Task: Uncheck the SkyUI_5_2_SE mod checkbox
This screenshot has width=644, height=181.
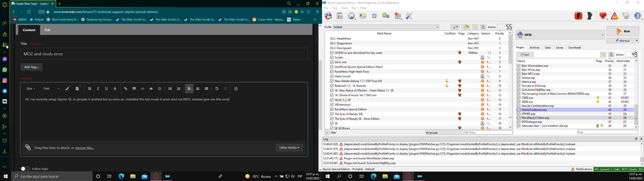Action: point(332,100)
